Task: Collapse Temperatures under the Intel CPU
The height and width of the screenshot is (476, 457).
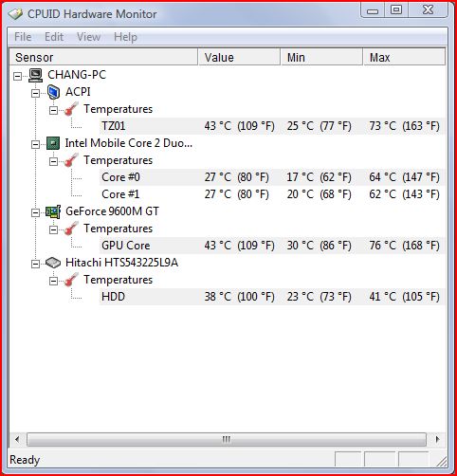Action: tap(54, 161)
